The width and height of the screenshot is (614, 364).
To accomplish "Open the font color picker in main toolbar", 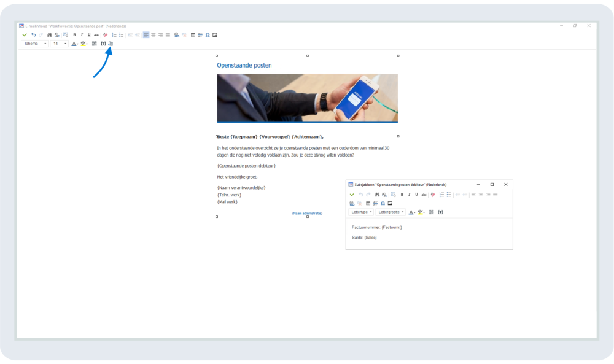I will pos(74,44).
